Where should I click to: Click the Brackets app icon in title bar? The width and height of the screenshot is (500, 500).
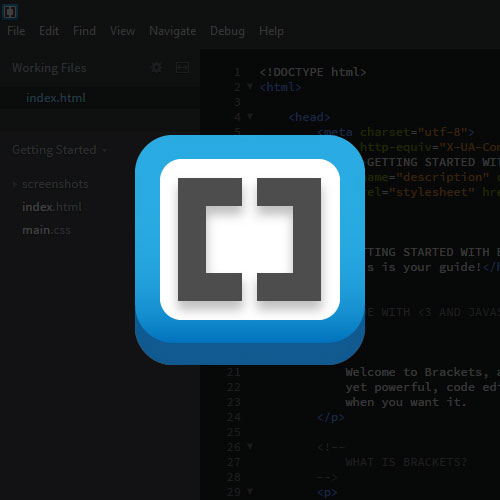[10, 12]
